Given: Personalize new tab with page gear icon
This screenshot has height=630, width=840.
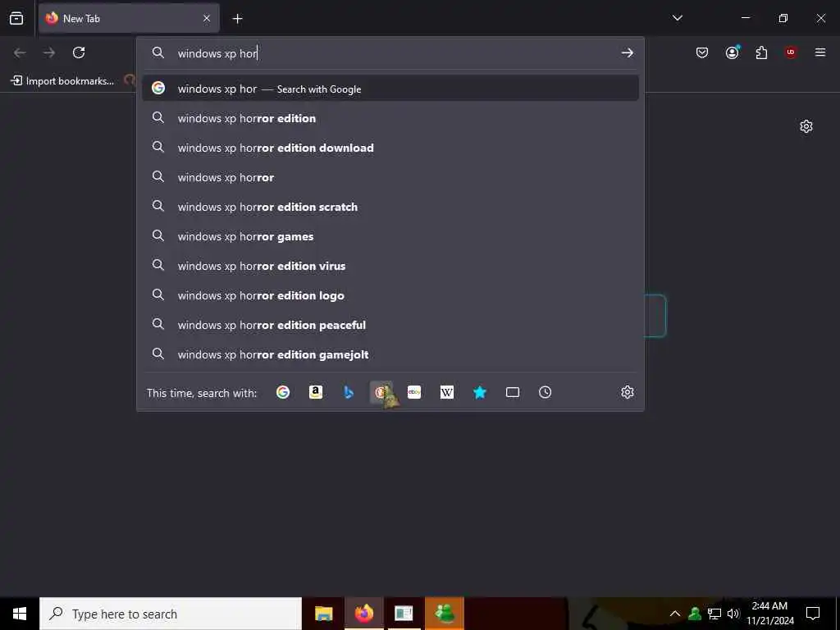Looking at the screenshot, I should coord(806,126).
